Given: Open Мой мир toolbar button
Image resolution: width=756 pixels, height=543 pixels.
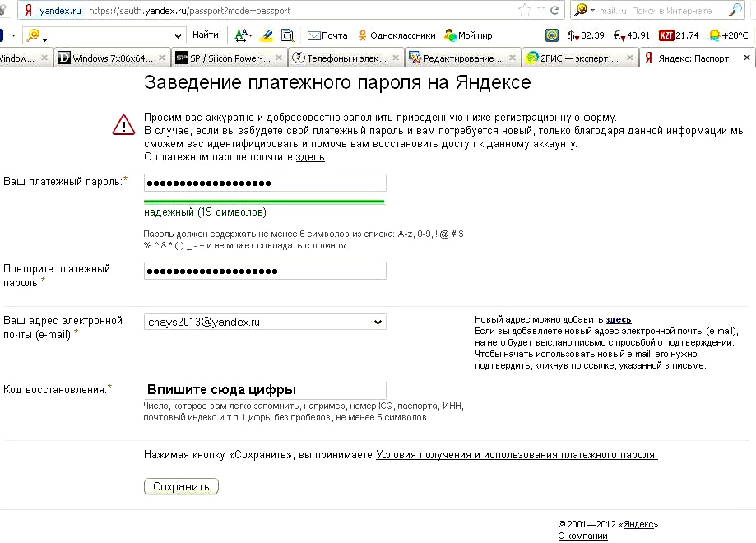Looking at the screenshot, I should pos(469,35).
